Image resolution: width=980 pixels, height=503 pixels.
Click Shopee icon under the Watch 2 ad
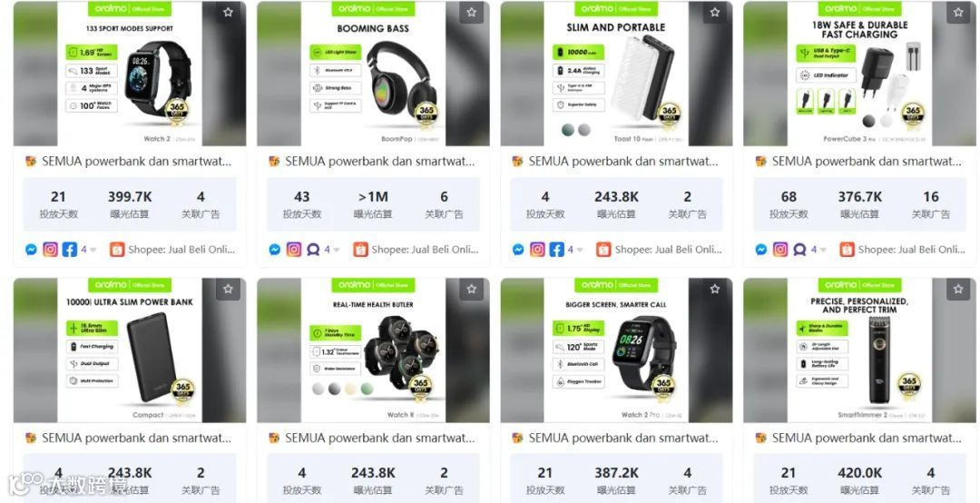coord(117,250)
